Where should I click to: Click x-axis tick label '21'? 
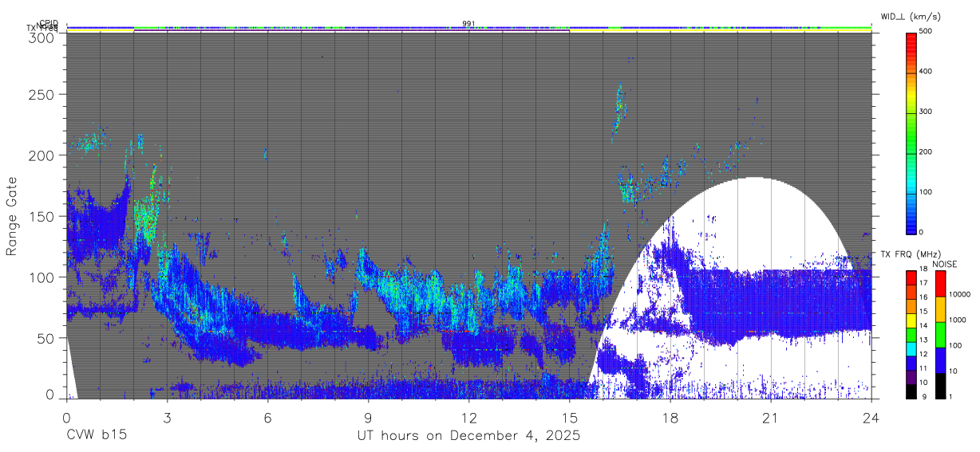[x=770, y=417]
